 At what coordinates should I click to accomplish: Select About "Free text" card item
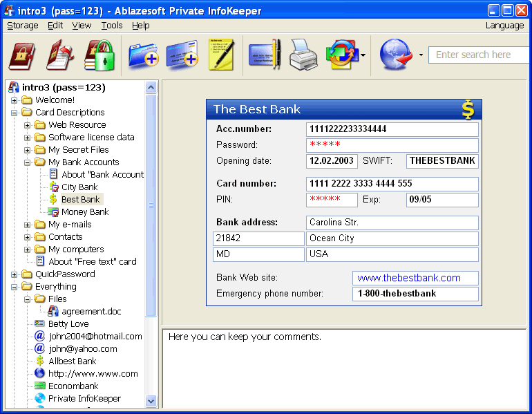click(93, 262)
